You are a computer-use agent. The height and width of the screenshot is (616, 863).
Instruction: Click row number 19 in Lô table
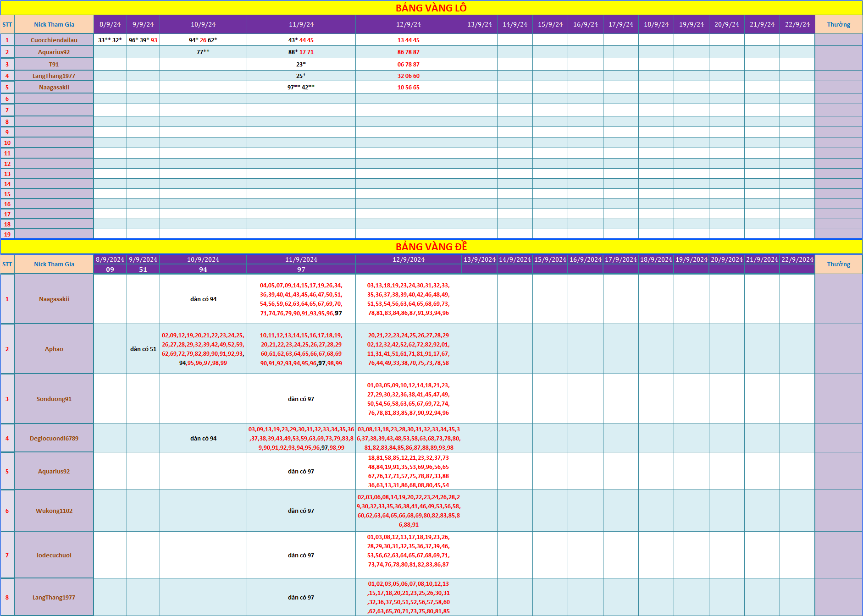(7, 234)
